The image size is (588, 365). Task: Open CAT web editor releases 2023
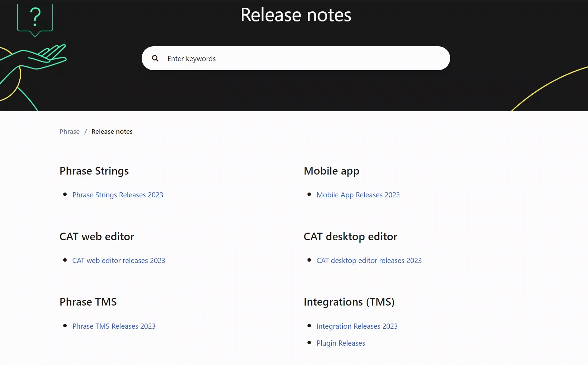click(x=118, y=260)
